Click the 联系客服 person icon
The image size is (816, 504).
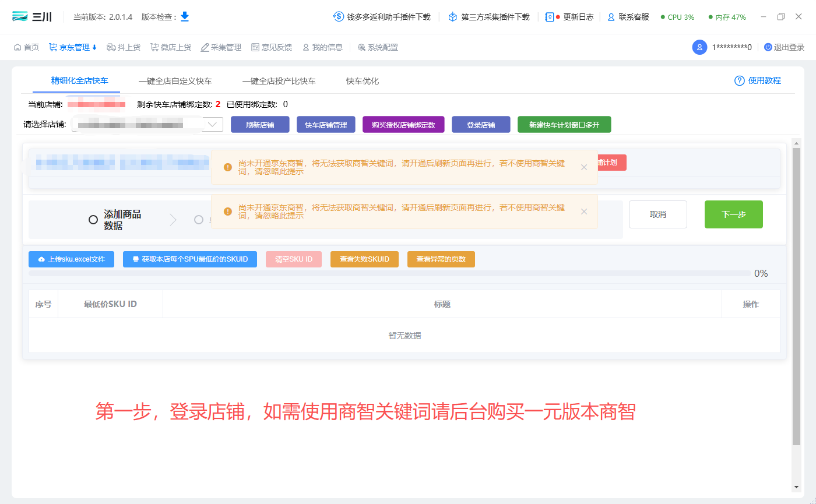tap(611, 17)
